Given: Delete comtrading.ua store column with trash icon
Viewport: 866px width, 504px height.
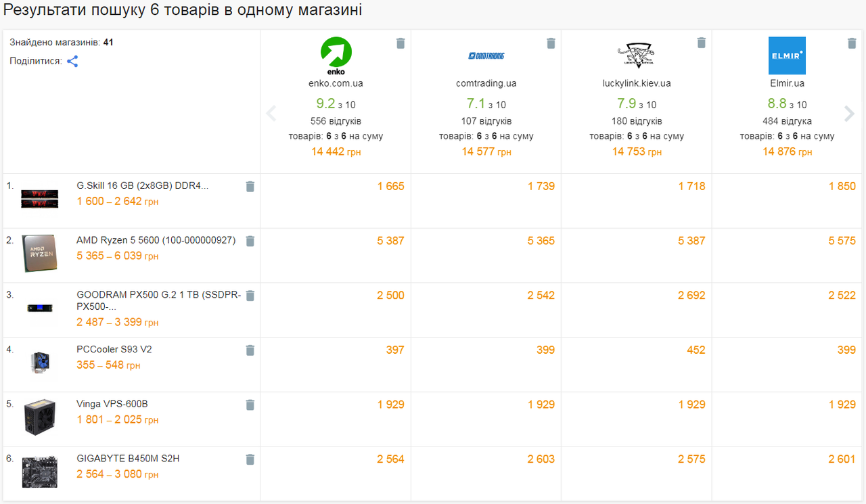Looking at the screenshot, I should [551, 43].
